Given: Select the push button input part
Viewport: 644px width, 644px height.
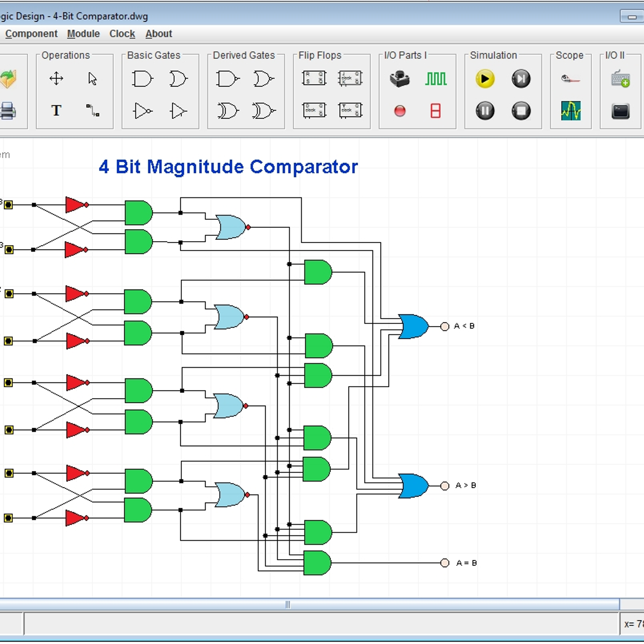Looking at the screenshot, I should pos(400,78).
